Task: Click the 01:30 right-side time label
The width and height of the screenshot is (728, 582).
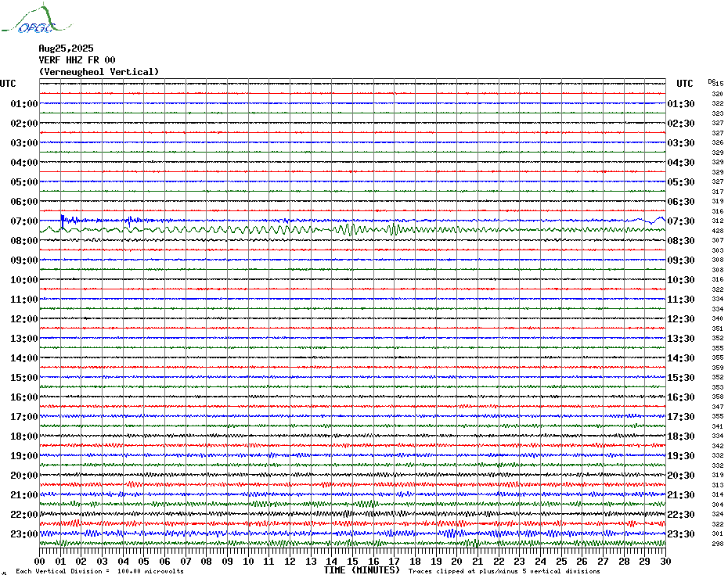Action: [x=681, y=103]
